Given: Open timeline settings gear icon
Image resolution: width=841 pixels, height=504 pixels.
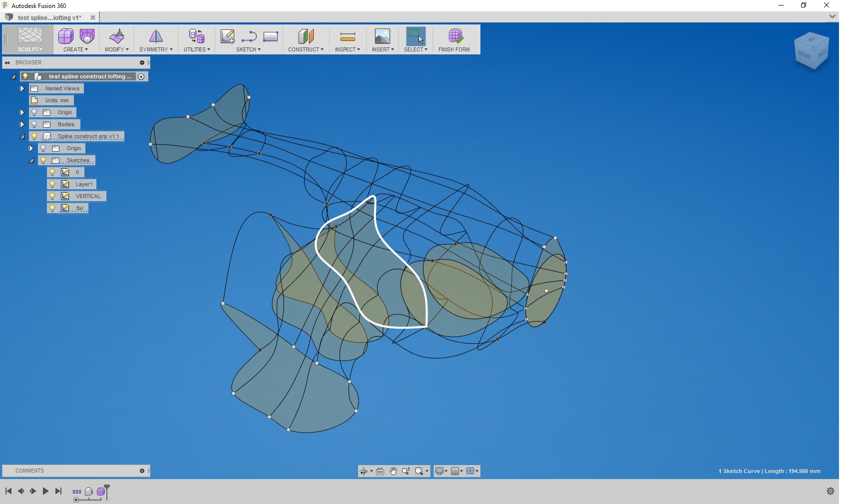Looking at the screenshot, I should click(x=831, y=491).
